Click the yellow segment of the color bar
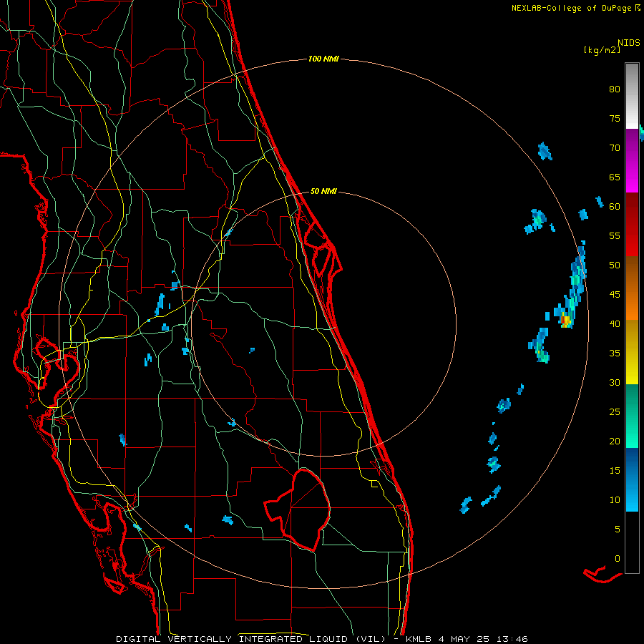 coord(632,352)
